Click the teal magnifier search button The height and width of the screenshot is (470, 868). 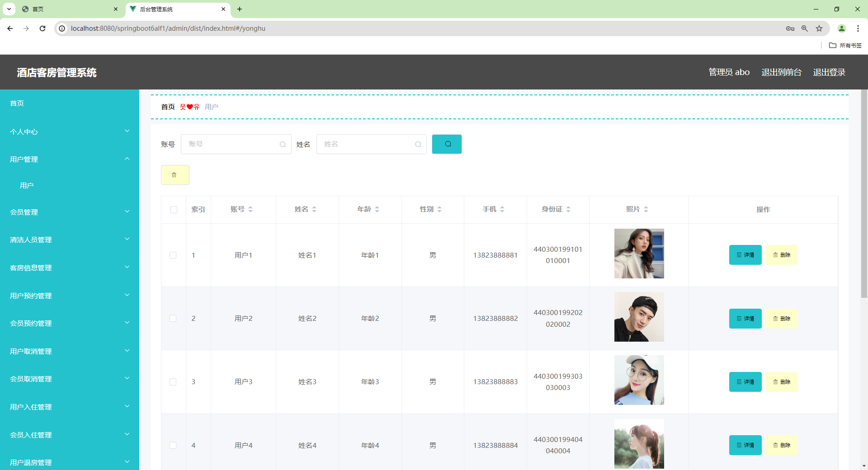447,144
